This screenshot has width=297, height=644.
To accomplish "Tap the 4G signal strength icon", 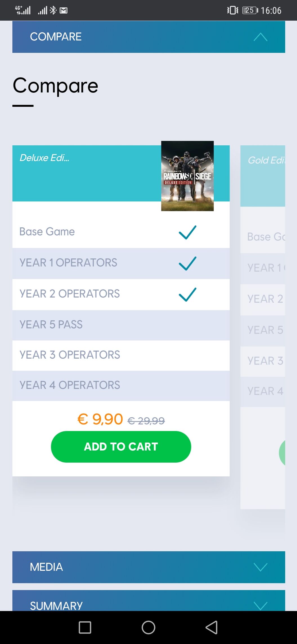I will (23, 10).
